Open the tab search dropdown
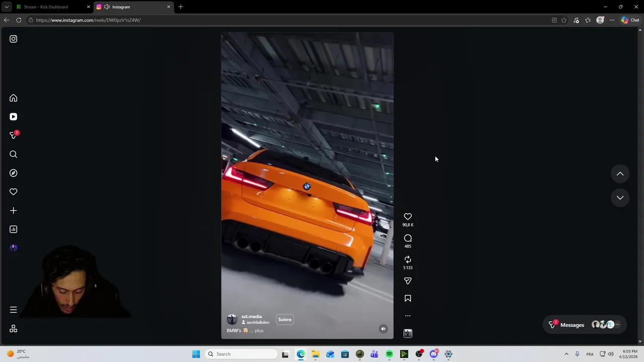The height and width of the screenshot is (362, 644). [7, 7]
